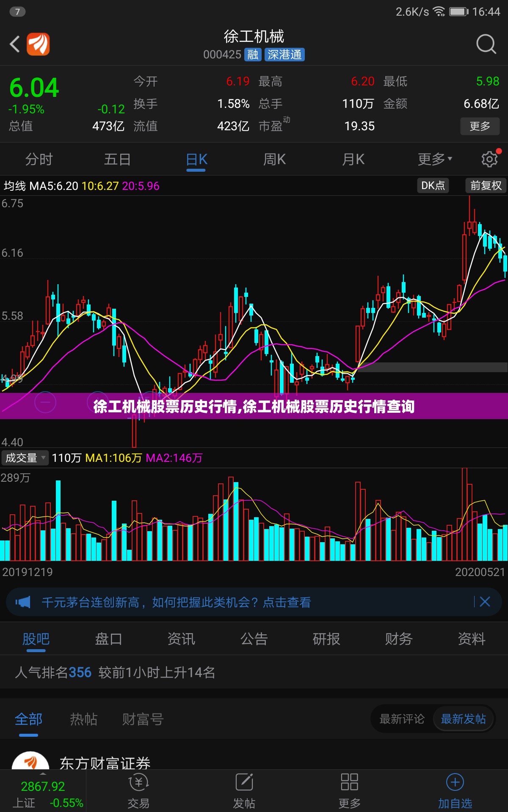
Task: Tap the chart start date 20191219
Action: click(x=28, y=572)
